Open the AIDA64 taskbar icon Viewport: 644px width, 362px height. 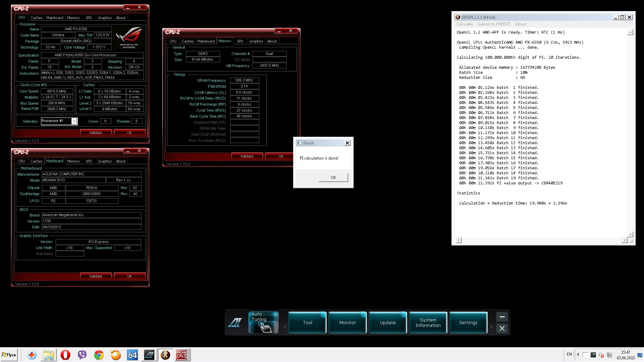[x=132, y=355]
